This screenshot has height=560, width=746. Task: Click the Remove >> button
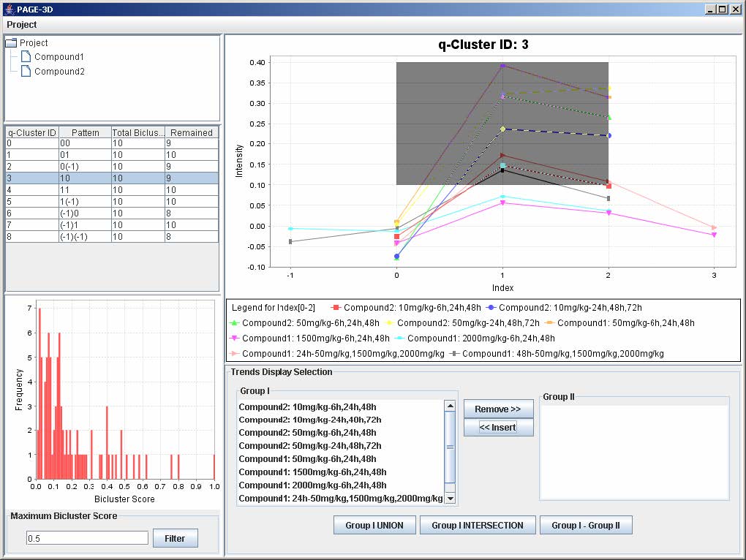click(498, 409)
